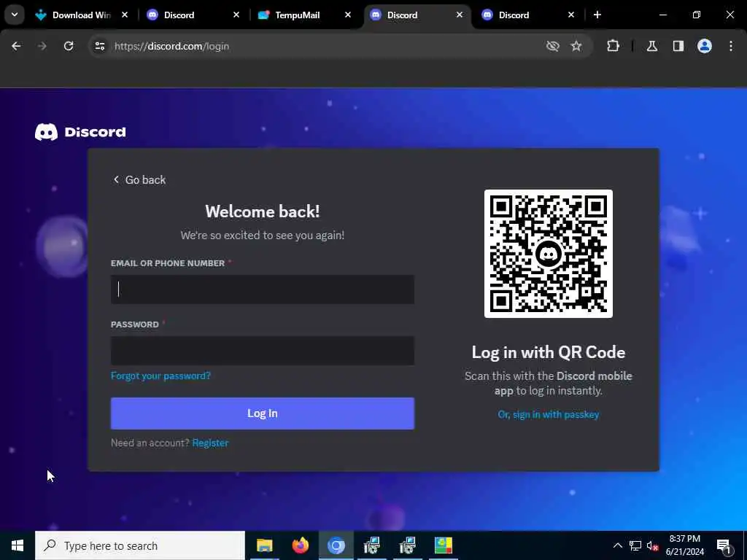
Task: Click the browser forward arrow
Action: tap(42, 46)
